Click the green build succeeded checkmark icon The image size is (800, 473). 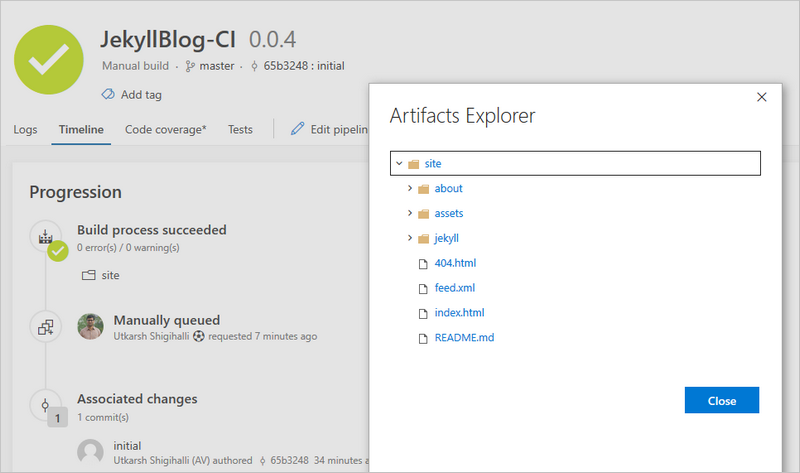(x=49, y=60)
